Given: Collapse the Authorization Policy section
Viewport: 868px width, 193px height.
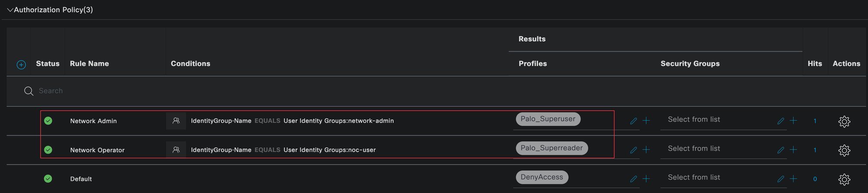Looking at the screenshot, I should click(10, 10).
